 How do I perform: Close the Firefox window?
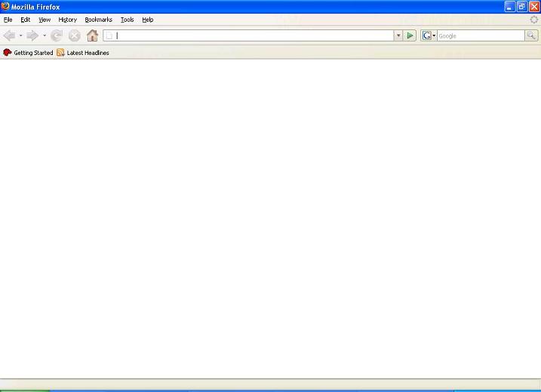pyautogui.click(x=534, y=7)
